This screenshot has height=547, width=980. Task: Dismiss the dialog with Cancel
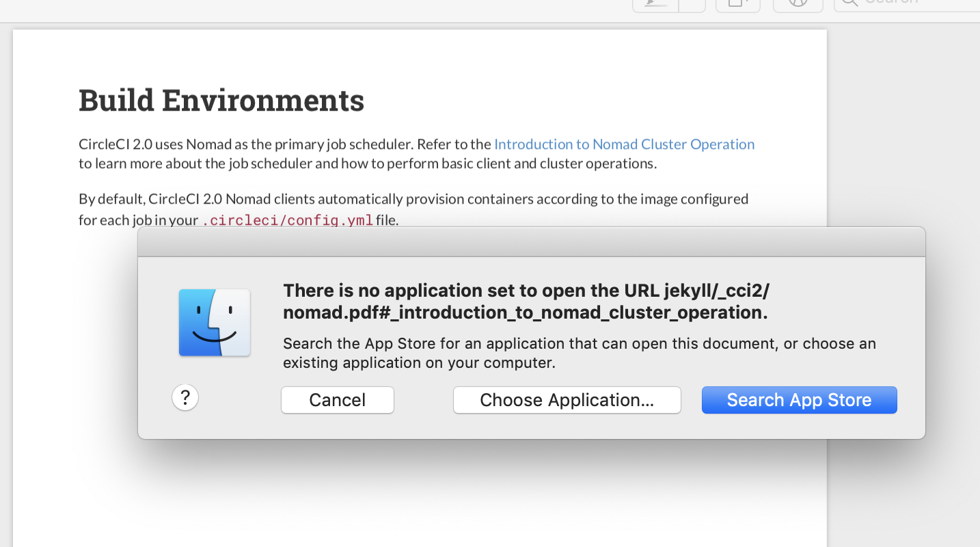(337, 399)
